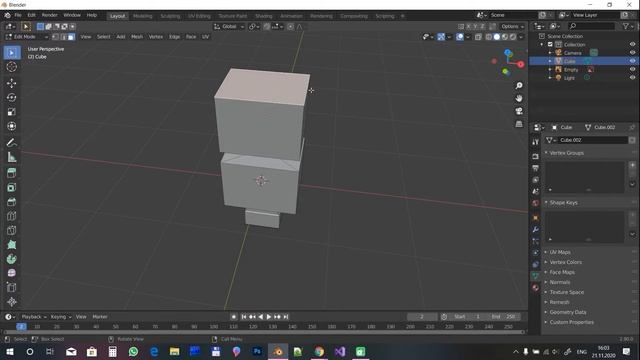640x360 pixels.
Task: Enable edge select mode
Action: (x=63, y=37)
